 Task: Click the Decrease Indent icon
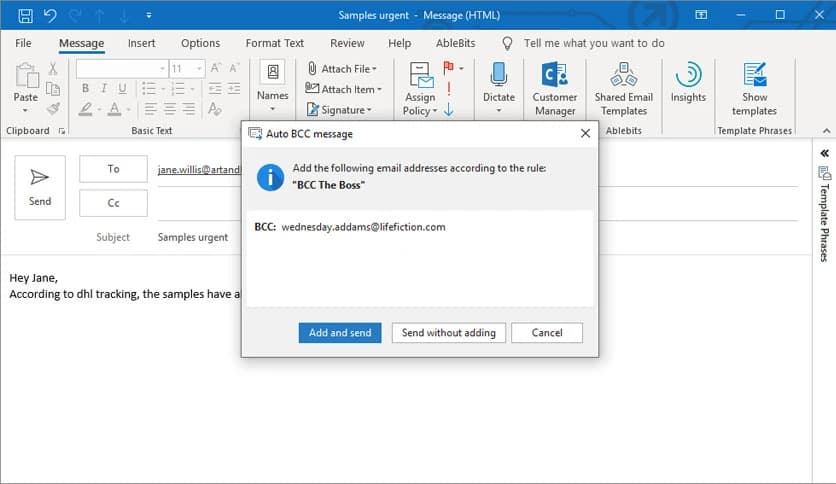pyautogui.click(x=215, y=88)
